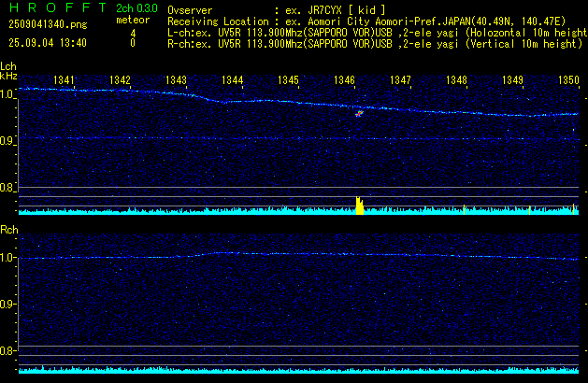
Task: Select the file name 2509041340.png
Action: point(48,24)
